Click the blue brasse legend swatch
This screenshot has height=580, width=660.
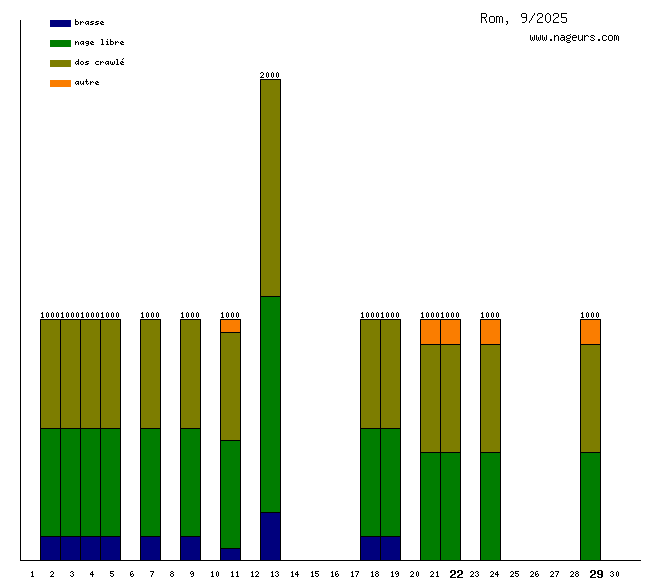pos(60,23)
